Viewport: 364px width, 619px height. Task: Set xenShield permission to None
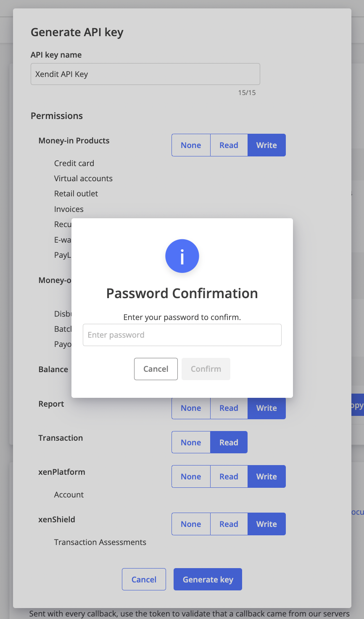pos(191,524)
